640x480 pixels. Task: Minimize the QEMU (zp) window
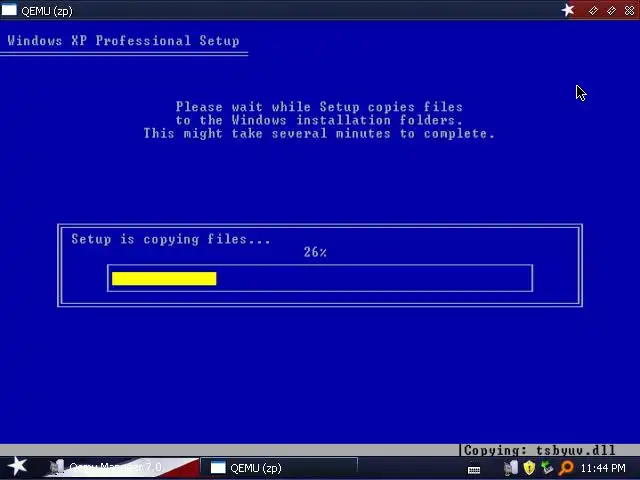[x=593, y=11]
